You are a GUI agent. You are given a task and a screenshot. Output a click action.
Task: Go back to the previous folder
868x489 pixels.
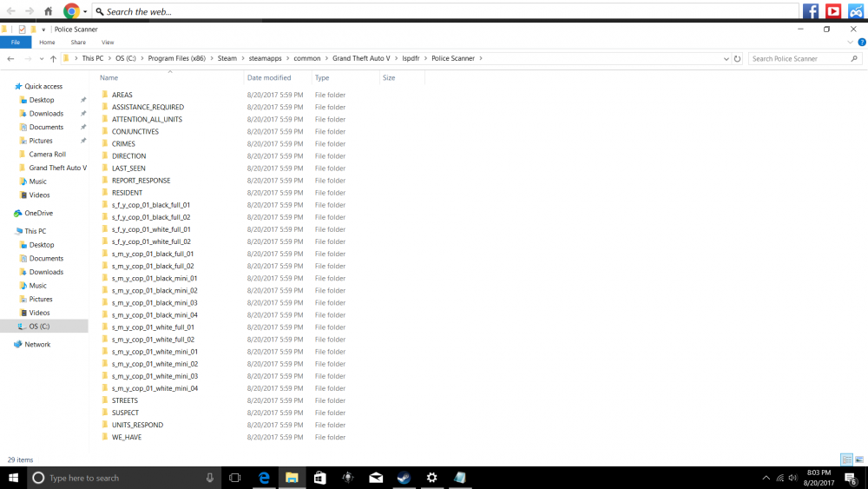click(10, 59)
